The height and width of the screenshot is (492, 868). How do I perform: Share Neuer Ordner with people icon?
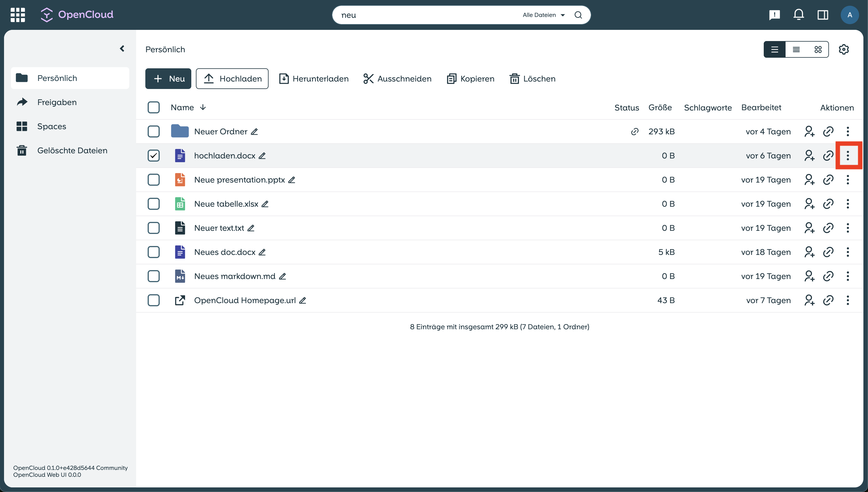809,131
